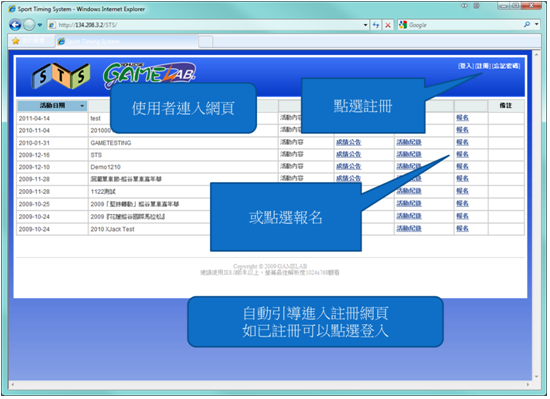Open the search provider options dropdown
The width and height of the screenshot is (550, 399).
click(537, 24)
